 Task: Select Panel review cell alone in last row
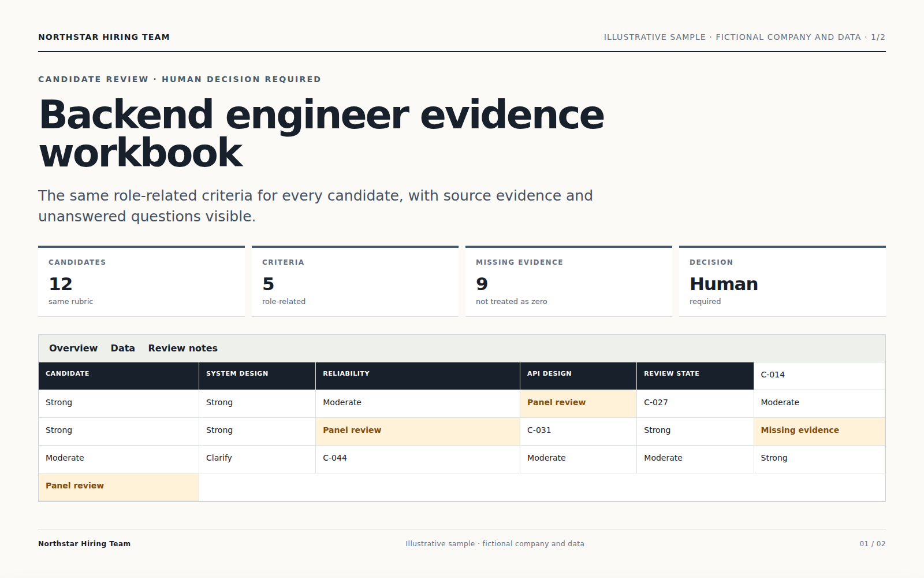118,487
